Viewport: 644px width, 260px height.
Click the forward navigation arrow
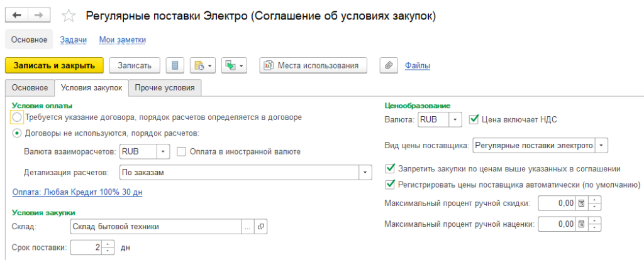pos(38,14)
